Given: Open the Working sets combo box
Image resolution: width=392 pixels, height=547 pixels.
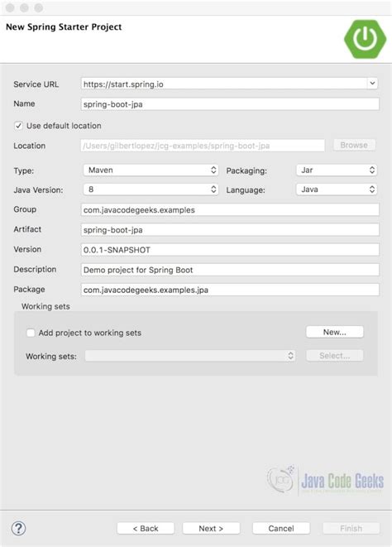Looking at the screenshot, I should 190,356.
